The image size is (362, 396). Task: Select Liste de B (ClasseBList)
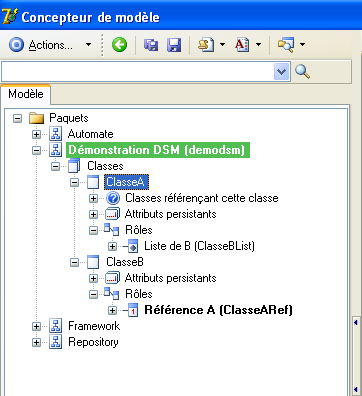pyautogui.click(x=199, y=246)
